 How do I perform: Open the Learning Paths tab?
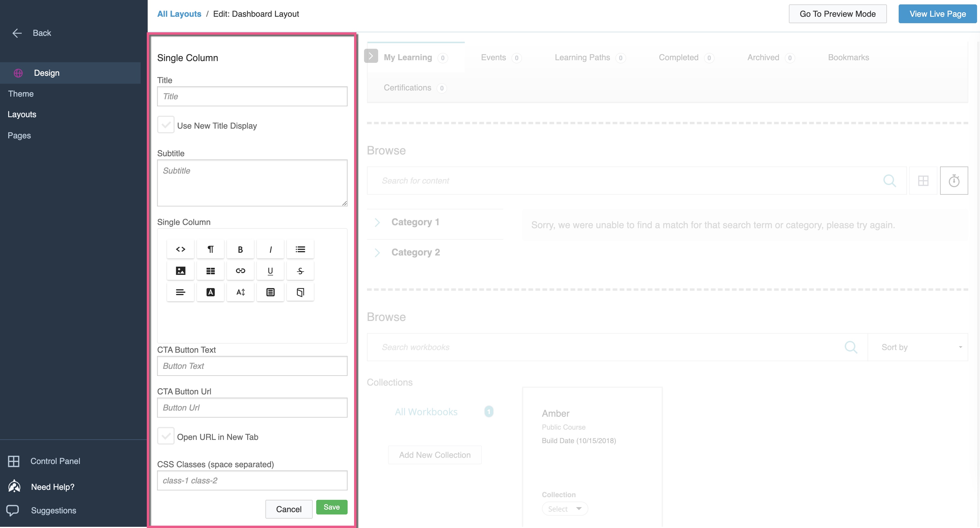click(590, 58)
